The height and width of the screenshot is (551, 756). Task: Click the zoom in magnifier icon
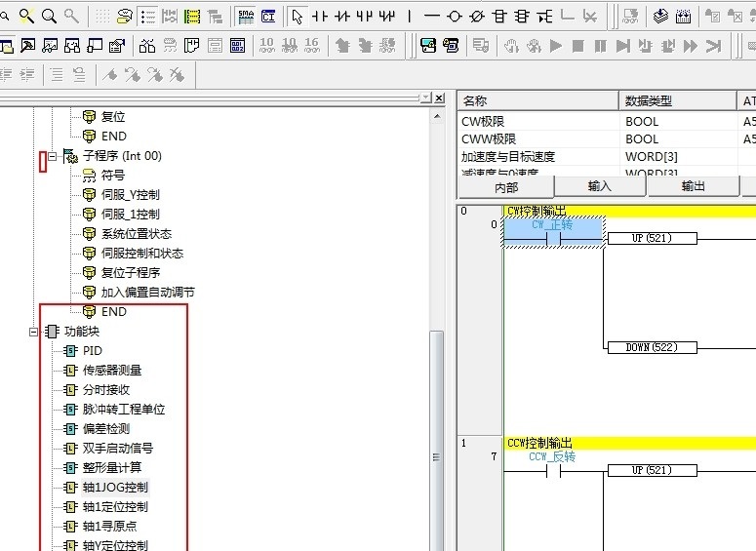point(49,17)
